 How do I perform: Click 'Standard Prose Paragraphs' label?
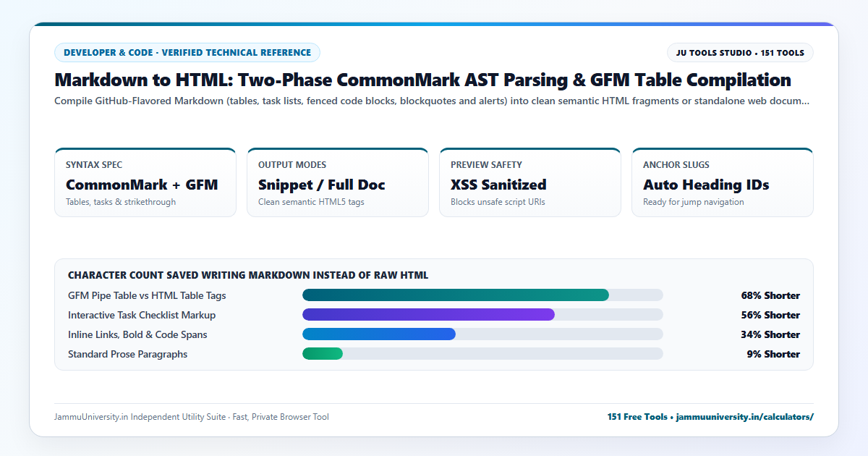[127, 354]
